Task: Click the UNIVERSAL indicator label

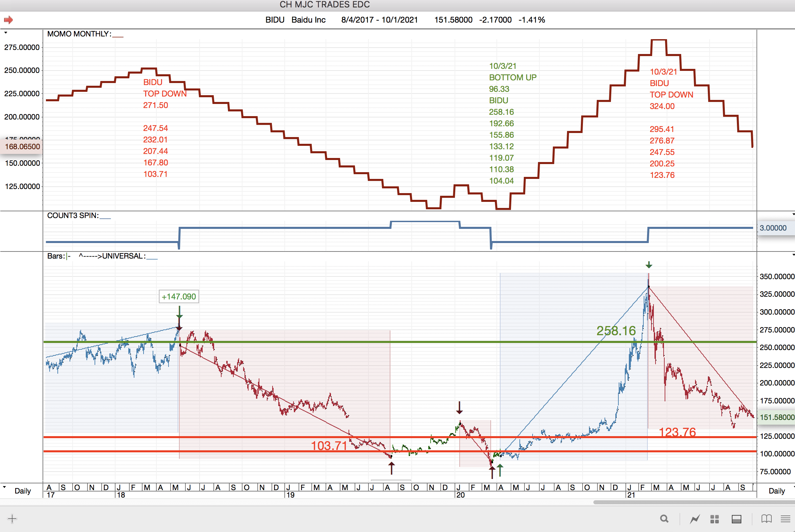Action: click(124, 256)
